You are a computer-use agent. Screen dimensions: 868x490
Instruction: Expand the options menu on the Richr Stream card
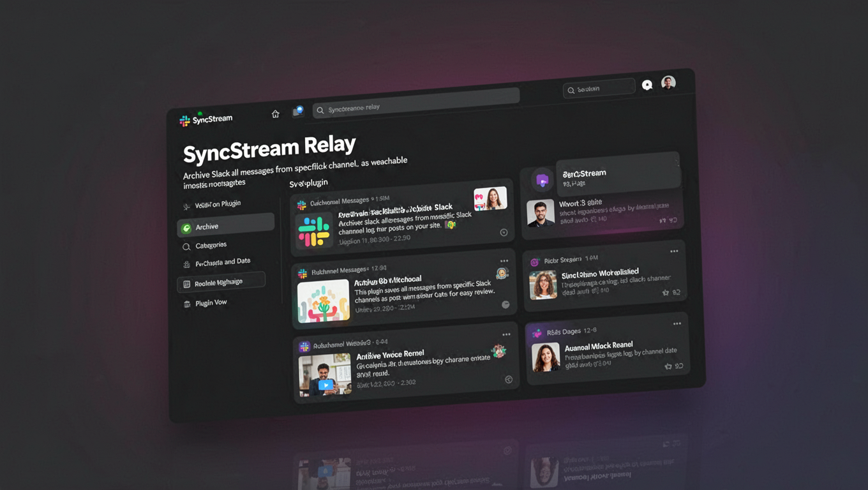tap(675, 251)
